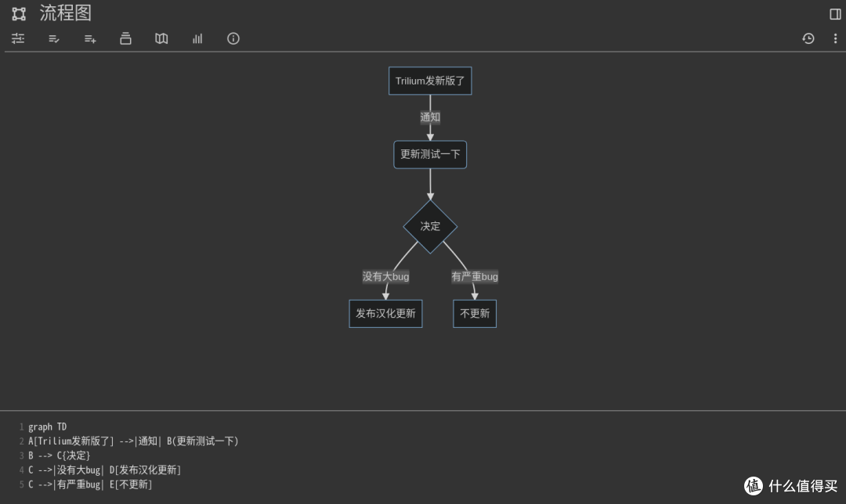Open note info circle icon
The width and height of the screenshot is (846, 504).
point(233,38)
